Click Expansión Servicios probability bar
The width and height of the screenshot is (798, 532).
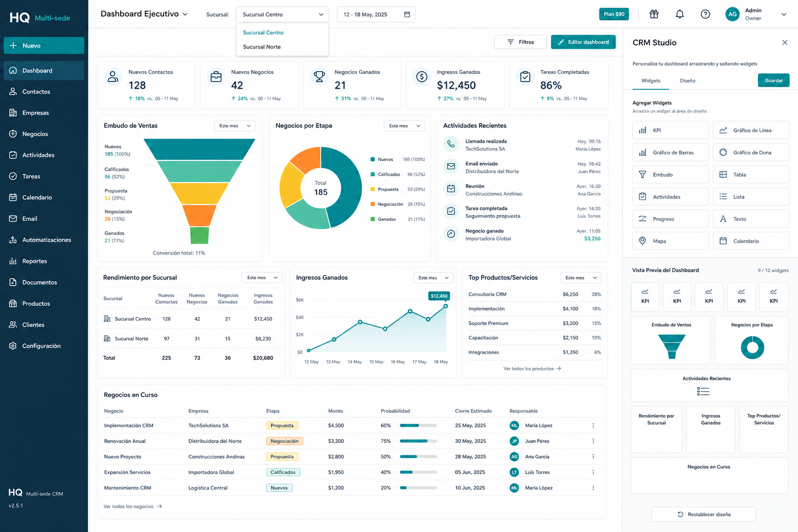[418, 472]
